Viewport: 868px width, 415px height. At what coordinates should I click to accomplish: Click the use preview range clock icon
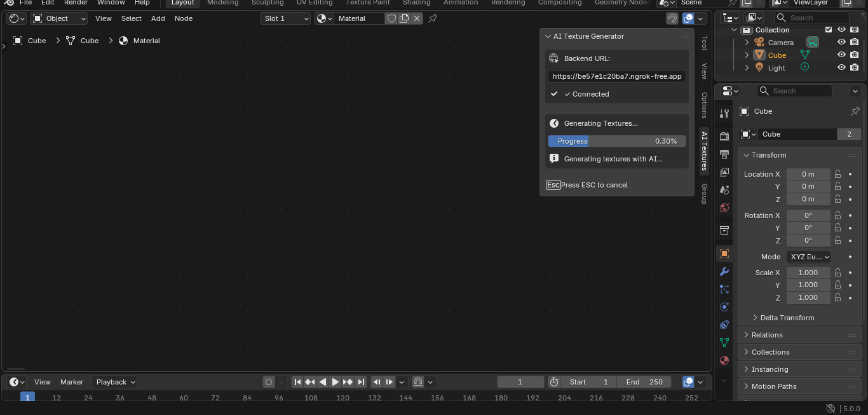[554, 382]
